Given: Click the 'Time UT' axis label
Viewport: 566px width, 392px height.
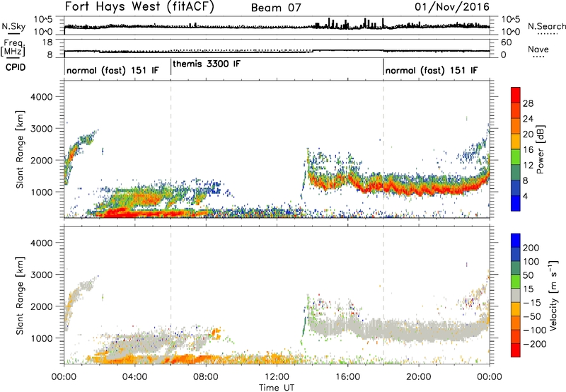Looking at the screenshot, I should coord(277,388).
